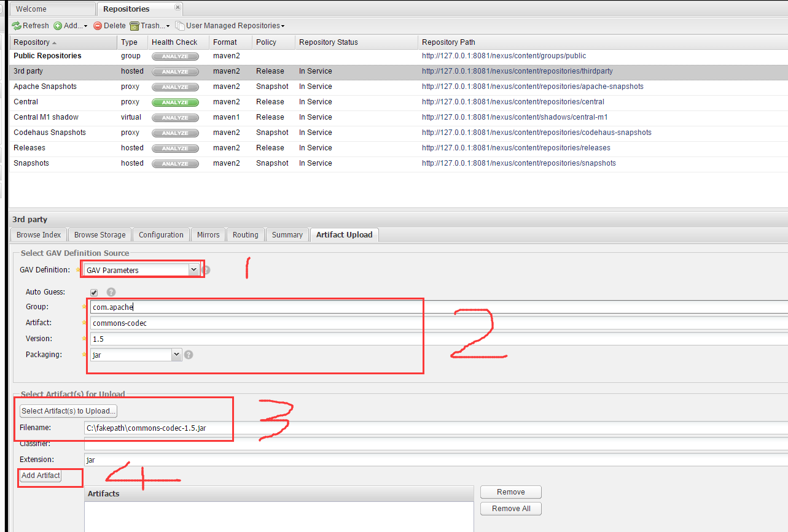Image resolution: width=788 pixels, height=532 pixels.
Task: Click the Remove button
Action: coord(511,492)
